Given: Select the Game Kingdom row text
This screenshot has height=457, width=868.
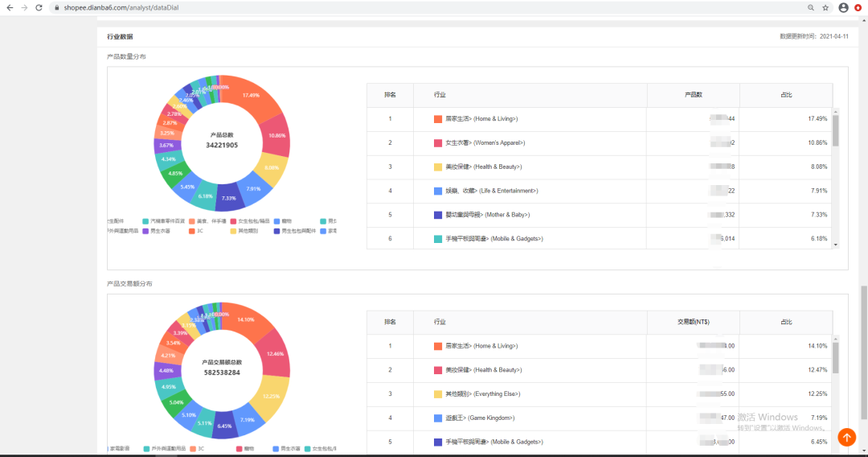Looking at the screenshot, I should tap(480, 418).
